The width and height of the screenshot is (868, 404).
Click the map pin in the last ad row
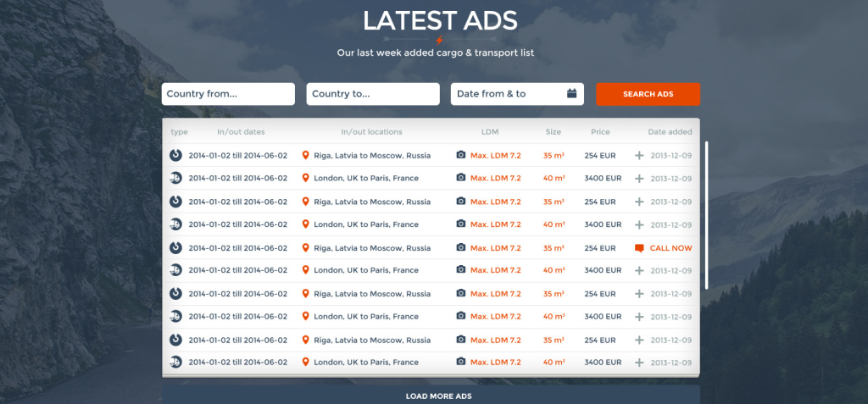point(305,362)
